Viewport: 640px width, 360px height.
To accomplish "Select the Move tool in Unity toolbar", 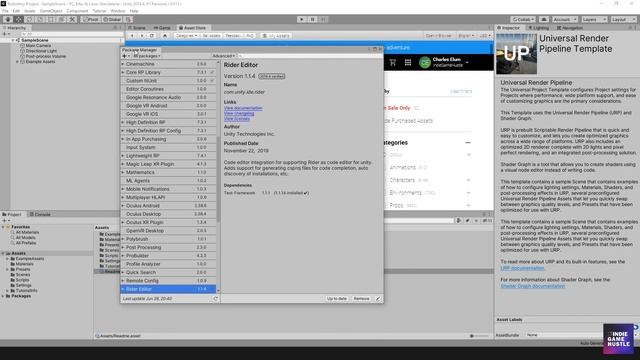I will point(19,20).
